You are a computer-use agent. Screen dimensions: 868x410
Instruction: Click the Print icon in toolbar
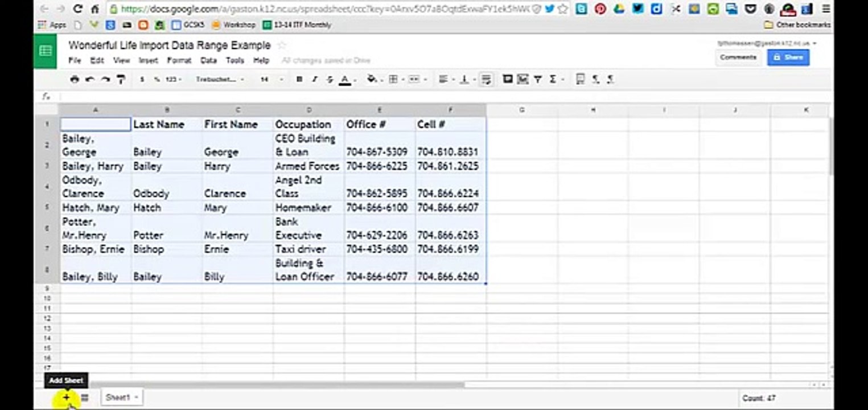tap(75, 80)
